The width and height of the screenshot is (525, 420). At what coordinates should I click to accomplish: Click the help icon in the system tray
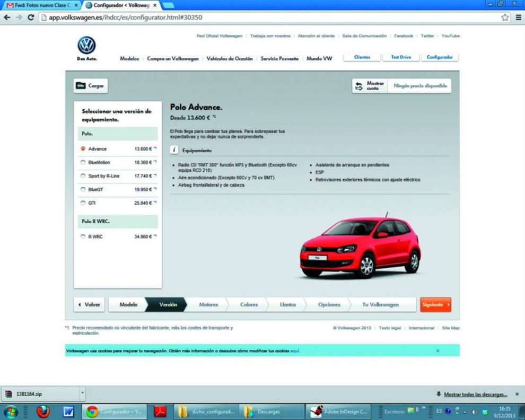pyautogui.click(x=448, y=411)
